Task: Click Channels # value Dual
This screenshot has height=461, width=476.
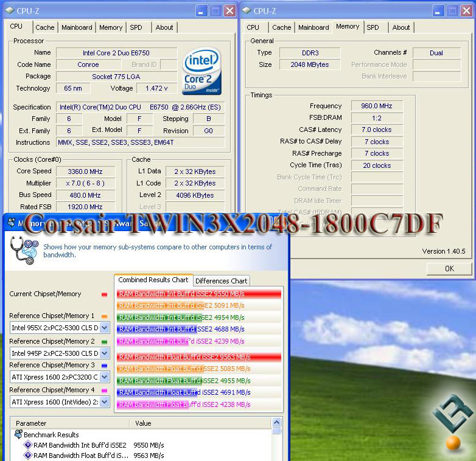Action: pos(436,53)
